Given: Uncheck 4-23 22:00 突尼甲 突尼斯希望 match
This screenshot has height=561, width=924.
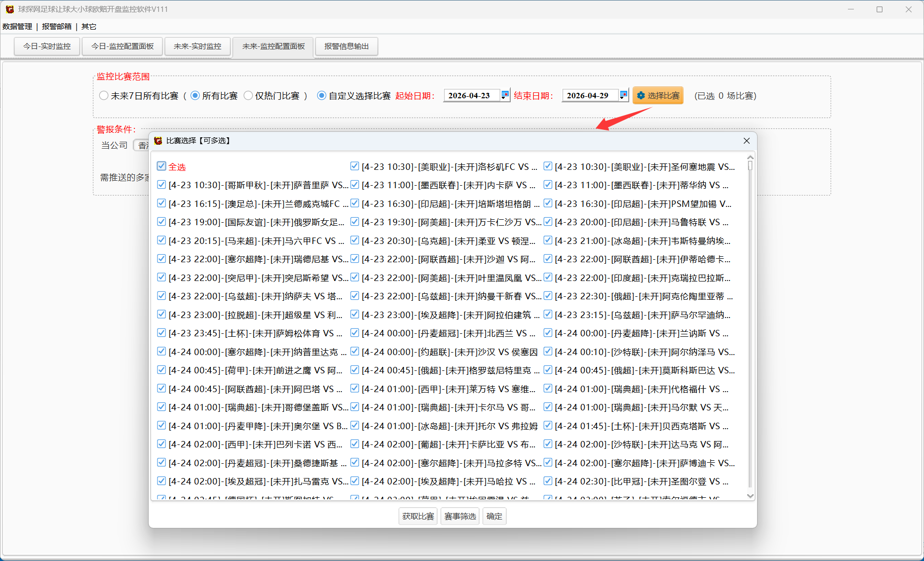Looking at the screenshot, I should (161, 278).
